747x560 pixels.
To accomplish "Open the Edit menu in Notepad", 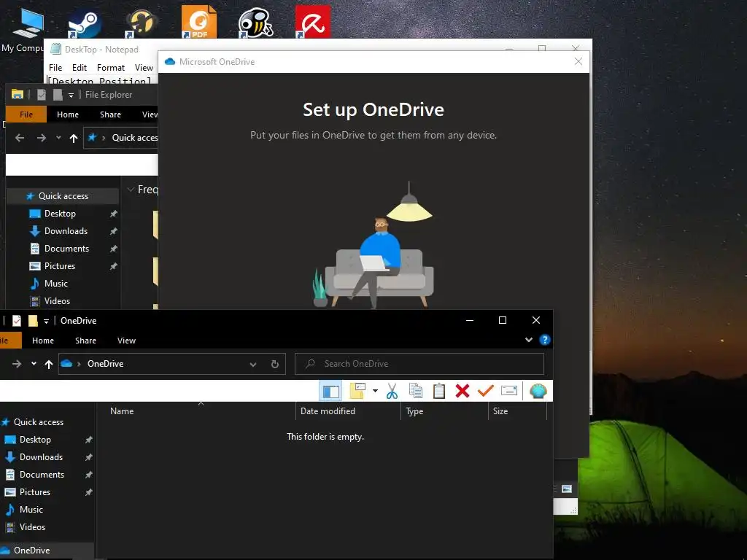I will 79,68.
